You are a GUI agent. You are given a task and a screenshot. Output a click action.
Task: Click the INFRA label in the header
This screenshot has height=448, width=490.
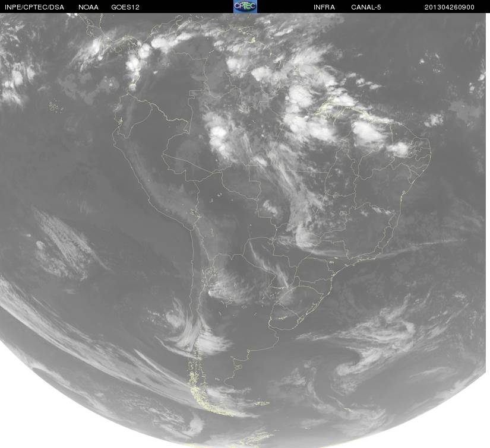coord(324,7)
